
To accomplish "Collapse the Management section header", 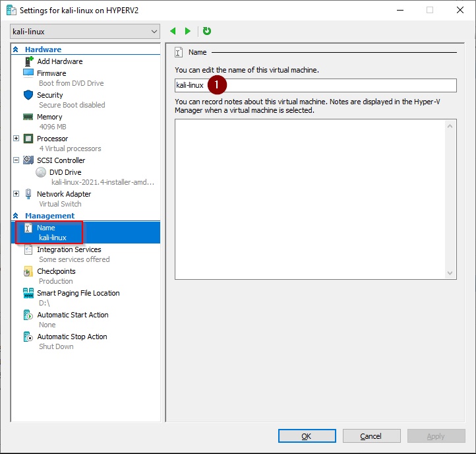I will [x=16, y=216].
